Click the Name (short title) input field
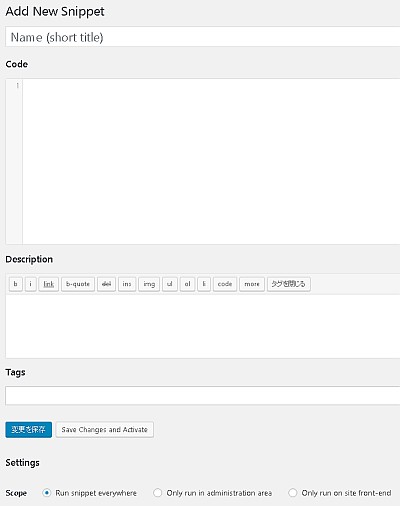 (x=203, y=37)
